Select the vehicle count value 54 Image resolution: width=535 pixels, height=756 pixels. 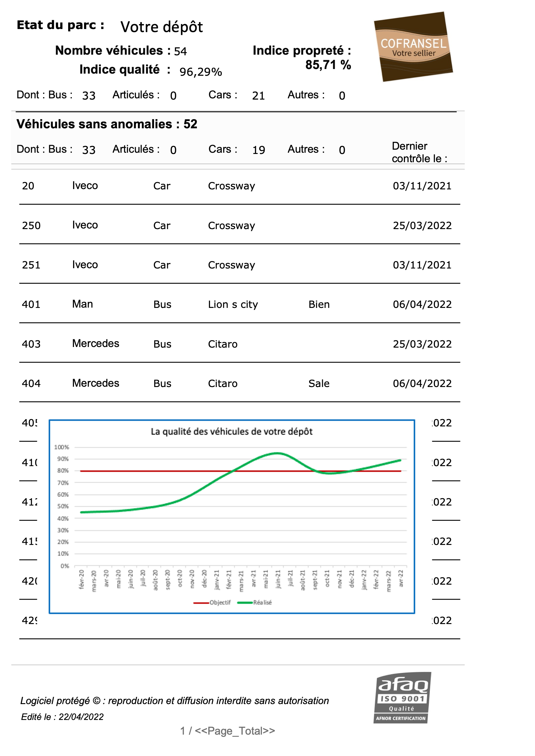pyautogui.click(x=180, y=51)
